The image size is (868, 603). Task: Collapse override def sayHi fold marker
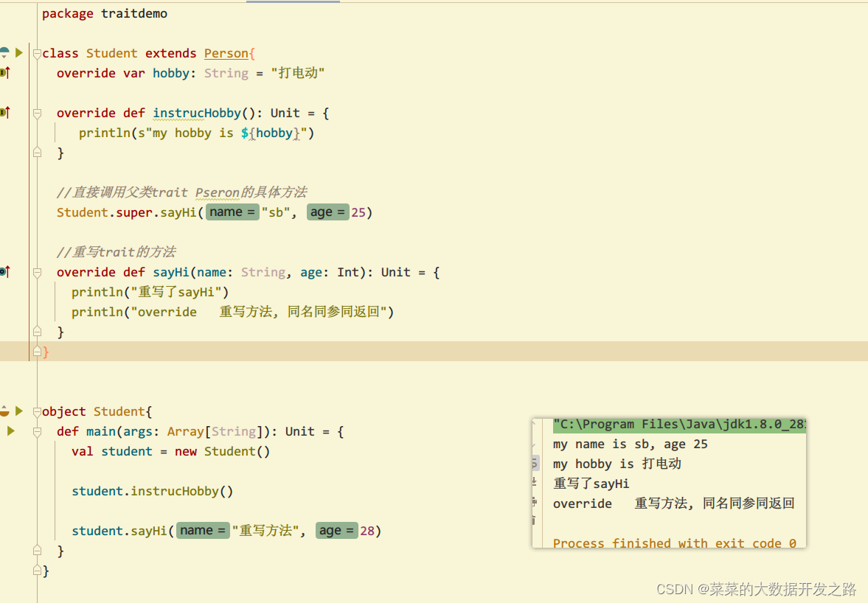[37, 273]
